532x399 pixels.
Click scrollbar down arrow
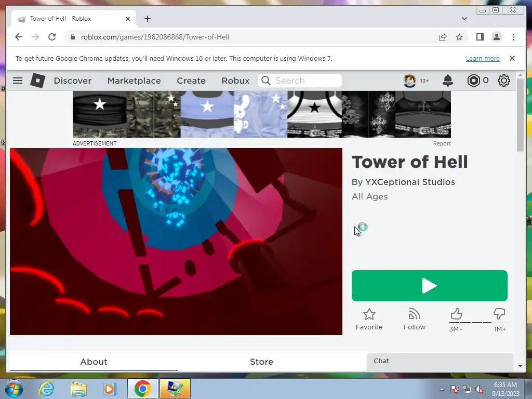click(x=520, y=366)
